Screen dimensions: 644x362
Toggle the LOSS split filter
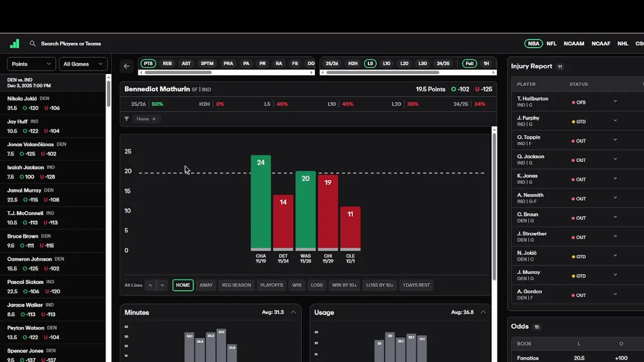coord(317,285)
